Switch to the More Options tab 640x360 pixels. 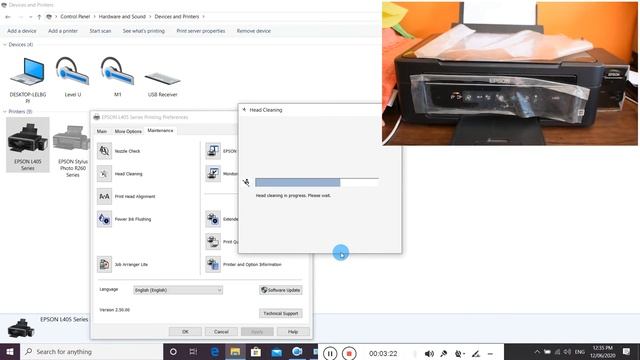[128, 131]
